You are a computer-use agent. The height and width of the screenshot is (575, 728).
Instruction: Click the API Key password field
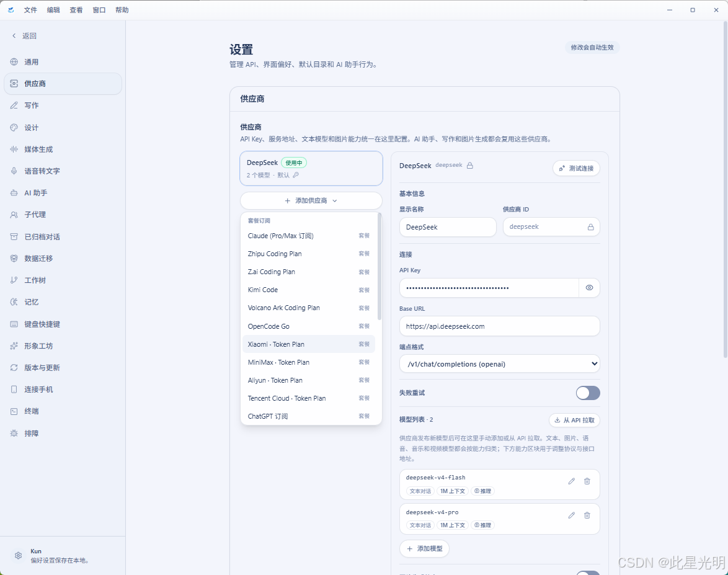click(x=489, y=288)
